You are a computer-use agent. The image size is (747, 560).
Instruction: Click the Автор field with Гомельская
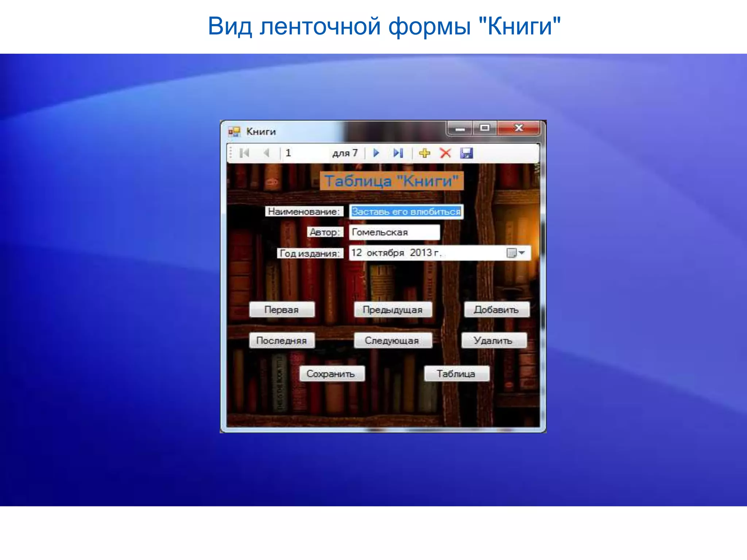(x=394, y=232)
